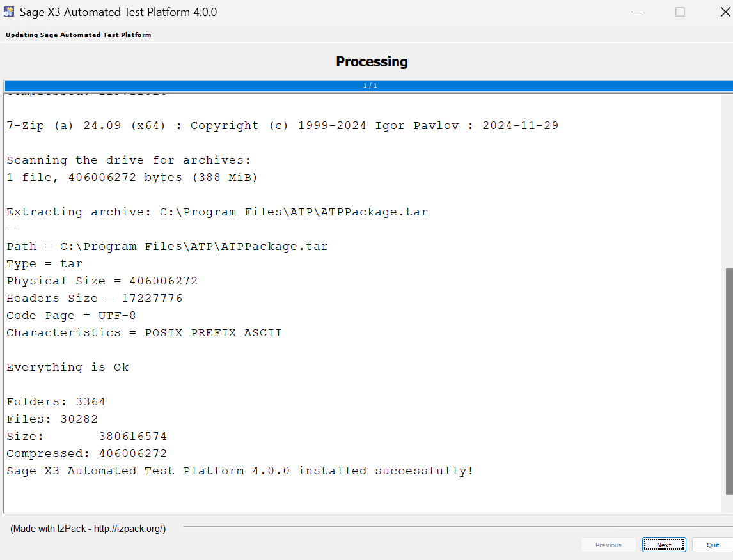Click the 'Code Page = UTF-8' line

(x=72, y=316)
